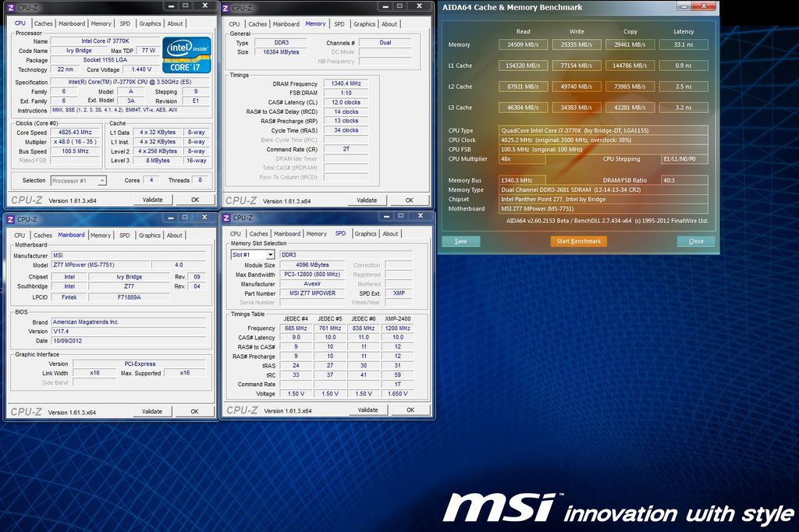This screenshot has width=799, height=532.
Task: Click the CAS# Latency 12.0 clocks value
Action: point(346,102)
